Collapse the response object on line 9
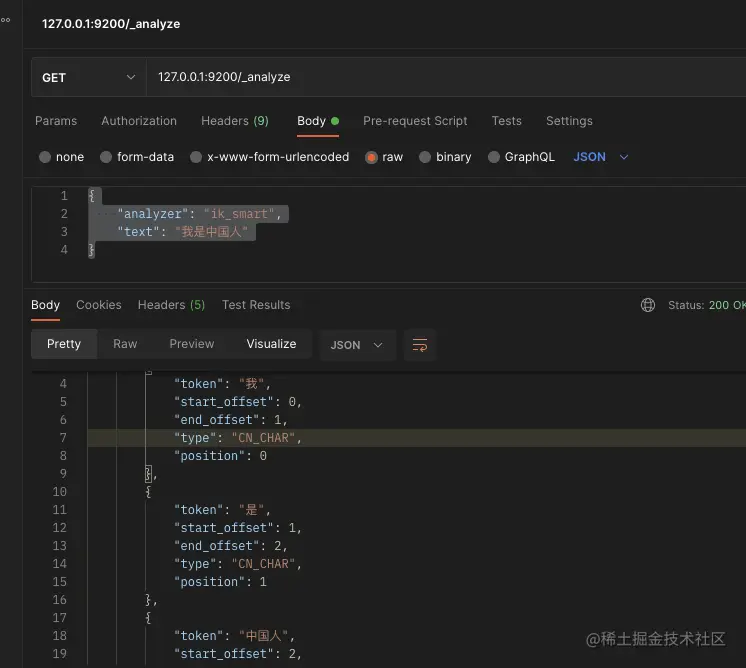 148,474
